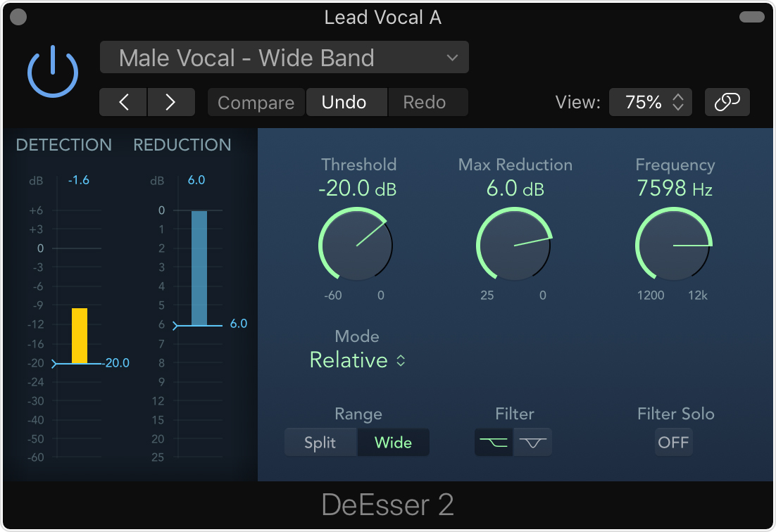Load the next preset with right arrow
The height and width of the screenshot is (532, 776).
(170, 102)
